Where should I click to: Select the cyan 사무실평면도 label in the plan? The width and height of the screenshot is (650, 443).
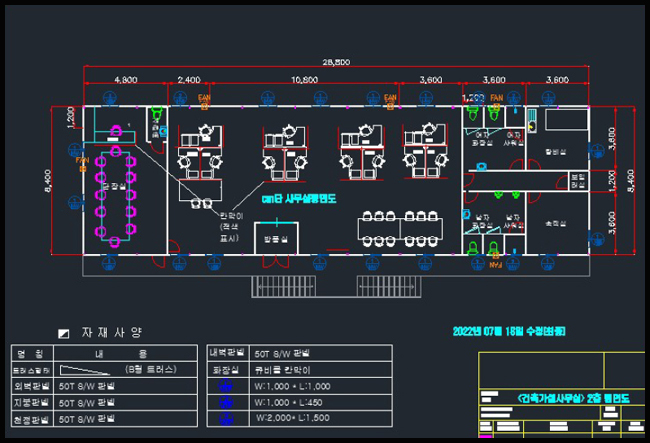click(298, 199)
